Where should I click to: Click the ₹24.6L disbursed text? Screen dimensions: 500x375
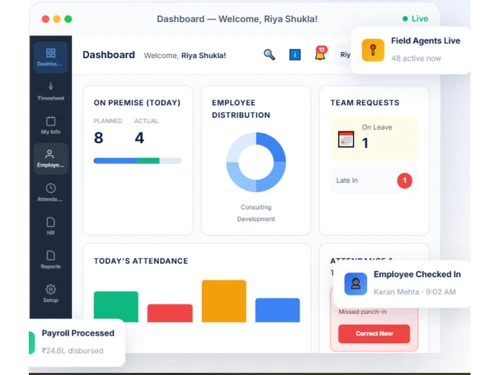pyautogui.click(x=72, y=351)
